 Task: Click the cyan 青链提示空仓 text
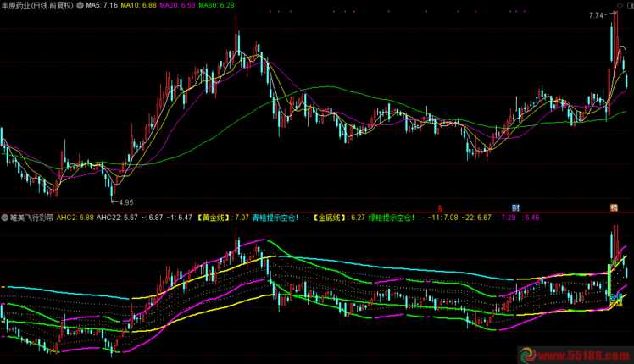coord(275,218)
